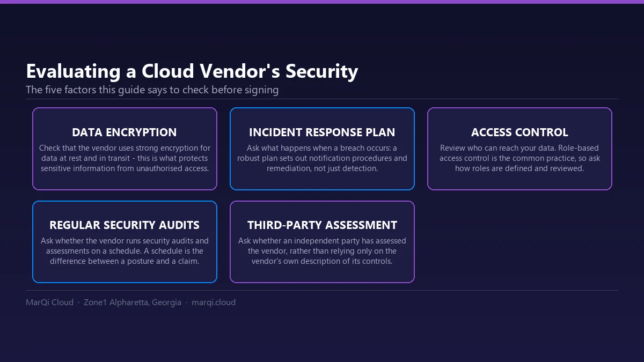Click the THIRD-PARTY ASSESSMENT heading

[x=322, y=225]
